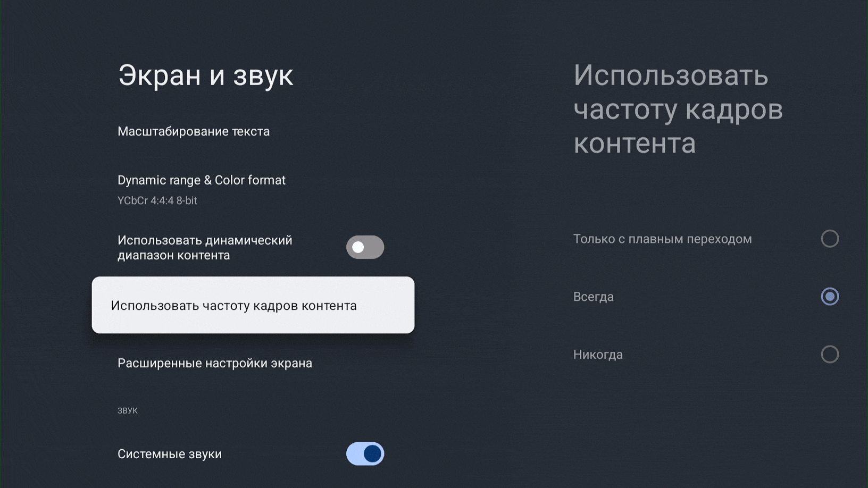Disable the Системные звуки switch
Image resolution: width=868 pixels, height=488 pixels.
point(365,453)
